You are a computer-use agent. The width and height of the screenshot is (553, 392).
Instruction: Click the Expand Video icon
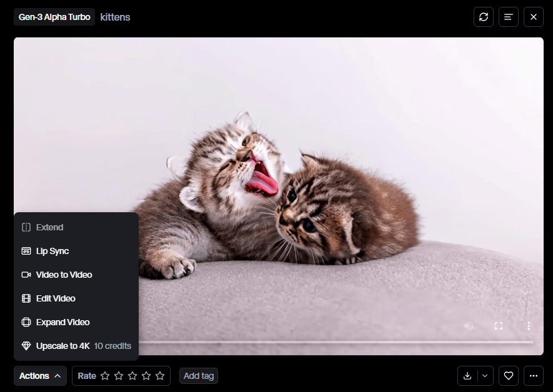(x=26, y=322)
